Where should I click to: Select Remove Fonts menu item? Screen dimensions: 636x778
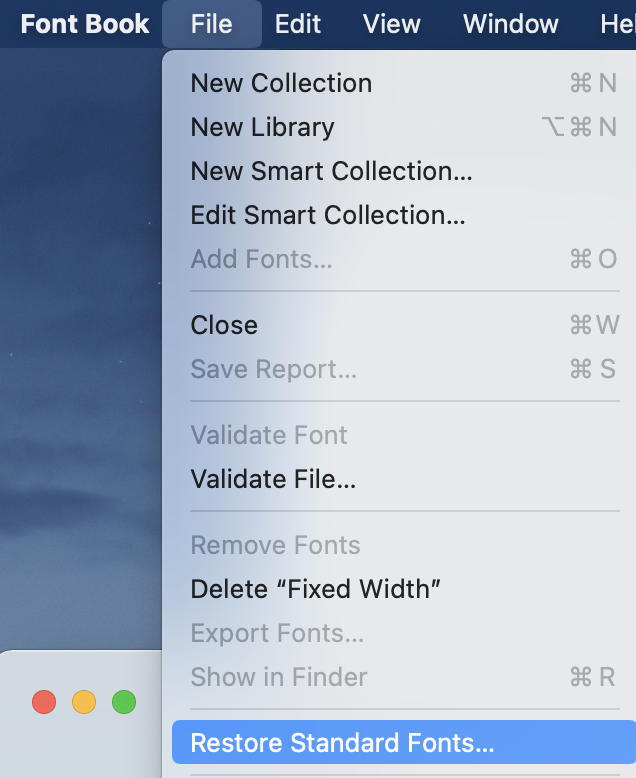[275, 545]
